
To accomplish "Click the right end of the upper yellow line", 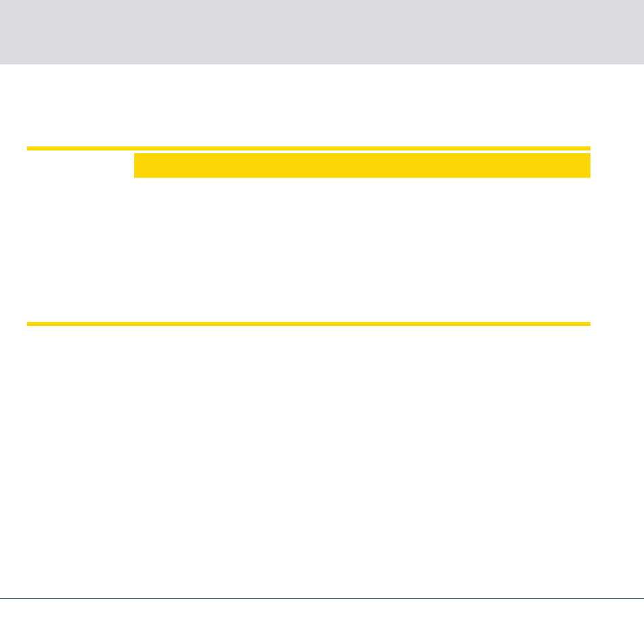I will tap(588, 148).
